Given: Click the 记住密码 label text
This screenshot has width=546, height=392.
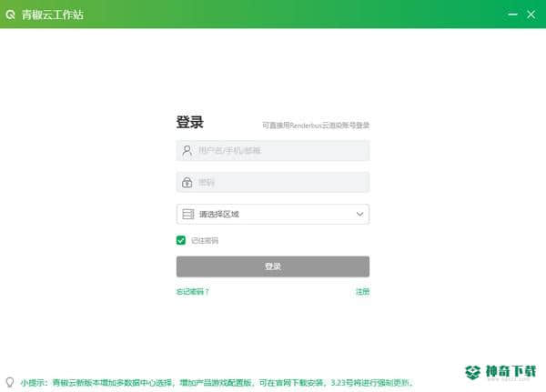Looking at the screenshot, I should pyautogui.click(x=205, y=240).
